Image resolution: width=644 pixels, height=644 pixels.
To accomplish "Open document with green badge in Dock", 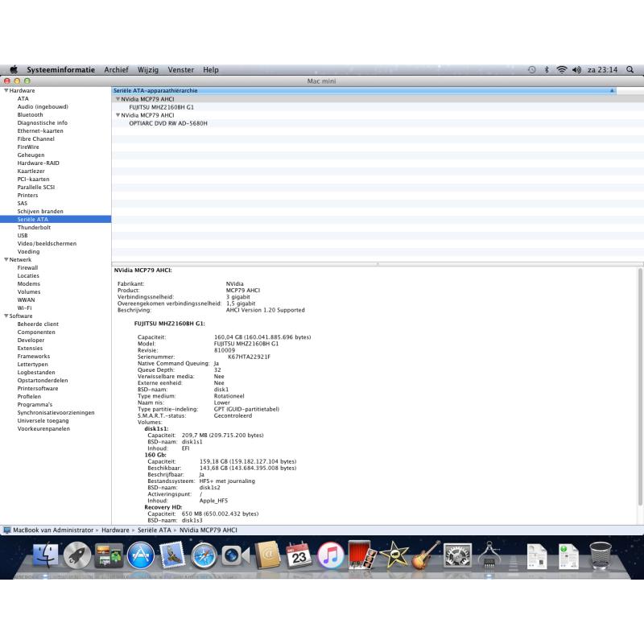I will tap(568, 555).
